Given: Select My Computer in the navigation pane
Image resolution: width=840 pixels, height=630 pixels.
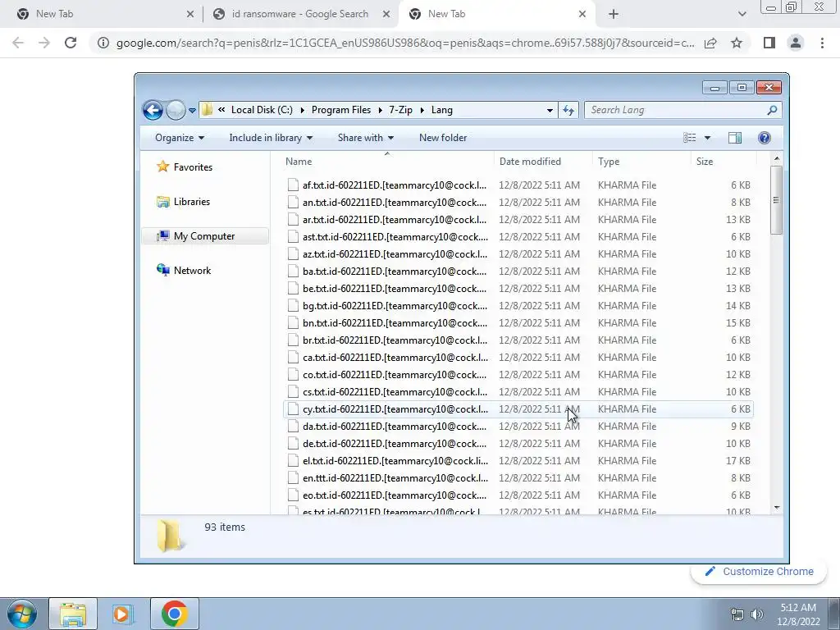Looking at the screenshot, I should point(205,236).
